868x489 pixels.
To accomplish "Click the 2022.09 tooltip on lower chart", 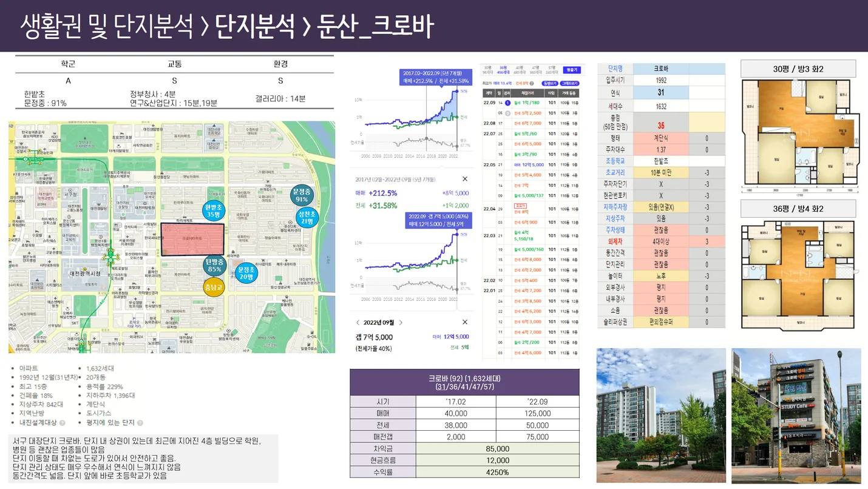I will [438, 220].
